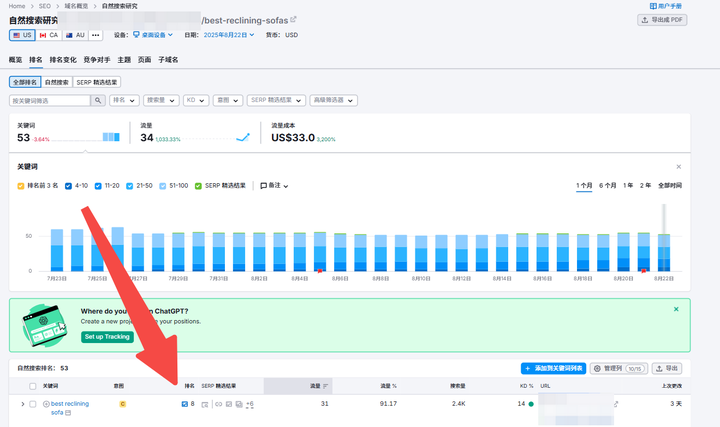Focus the keyword filter input field
720x427 pixels.
pos(50,101)
